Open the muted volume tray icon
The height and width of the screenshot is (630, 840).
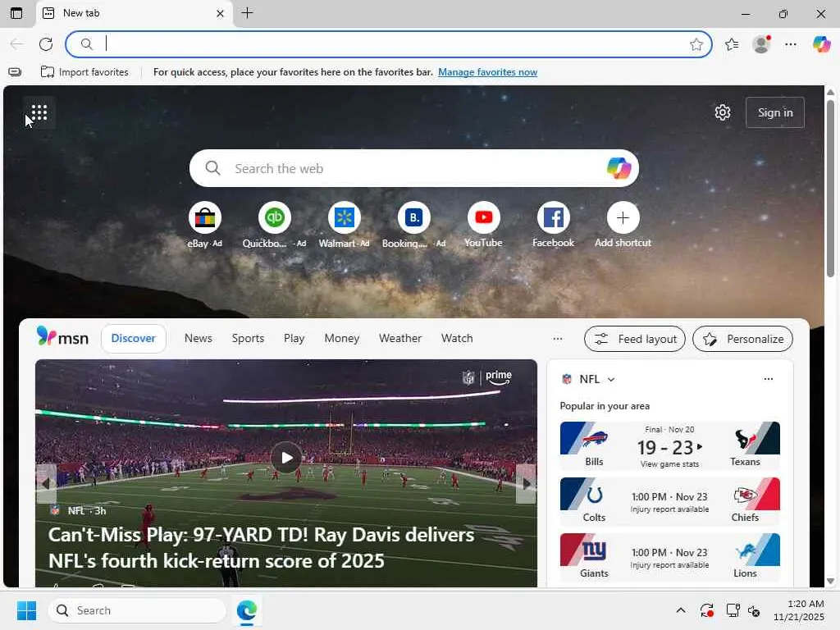[755, 610]
